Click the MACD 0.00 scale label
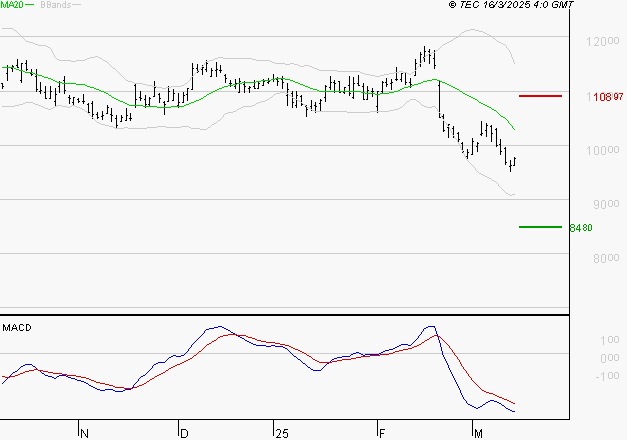 coord(610,358)
